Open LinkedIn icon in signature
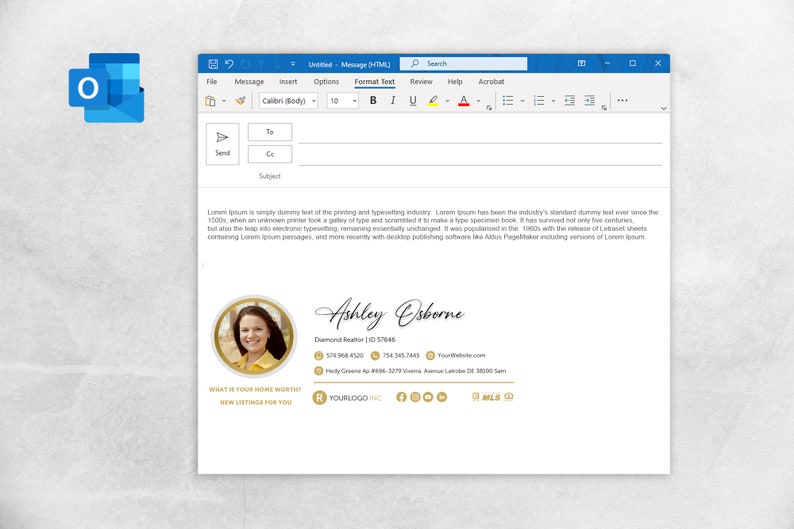Viewport: 794px width, 529px height. point(442,397)
